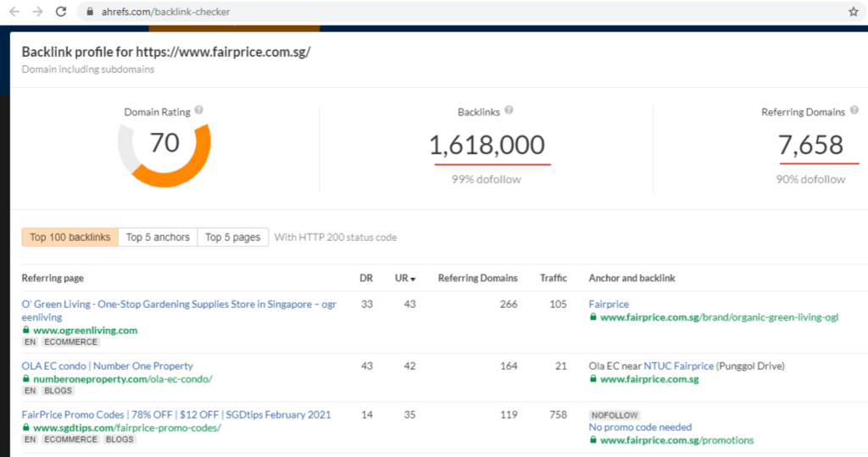
Task: Switch to Top 5 pages tab
Action: click(233, 237)
